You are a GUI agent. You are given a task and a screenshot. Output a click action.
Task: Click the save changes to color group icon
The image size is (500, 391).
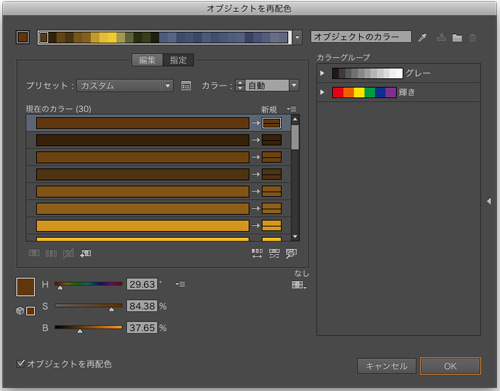[441, 37]
